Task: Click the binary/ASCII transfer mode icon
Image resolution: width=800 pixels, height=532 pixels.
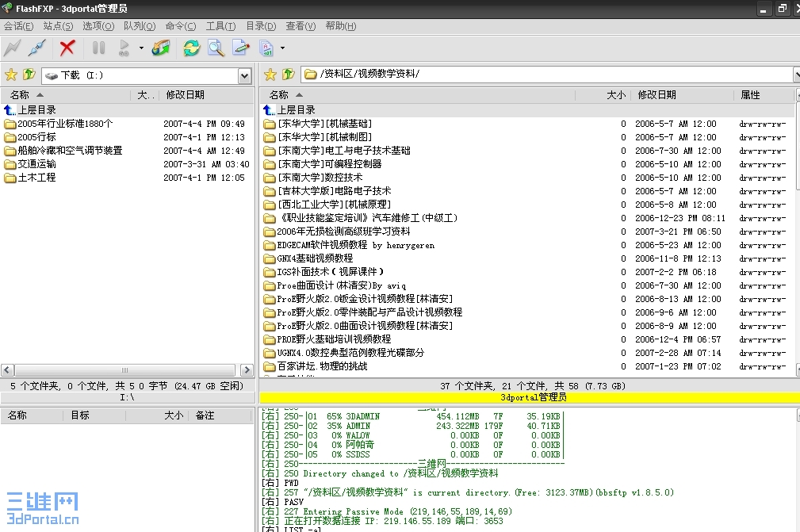Action: point(266,48)
